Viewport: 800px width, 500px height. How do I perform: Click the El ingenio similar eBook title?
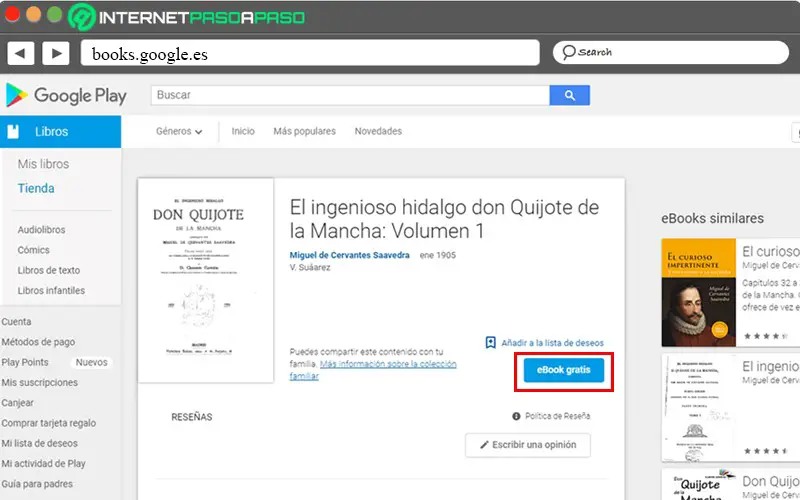pos(770,366)
